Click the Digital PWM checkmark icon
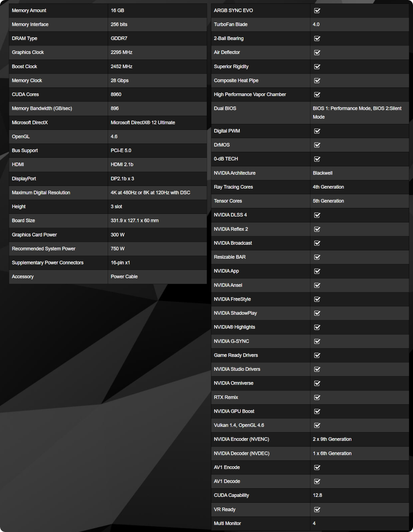The height and width of the screenshot is (532, 413). point(317,131)
